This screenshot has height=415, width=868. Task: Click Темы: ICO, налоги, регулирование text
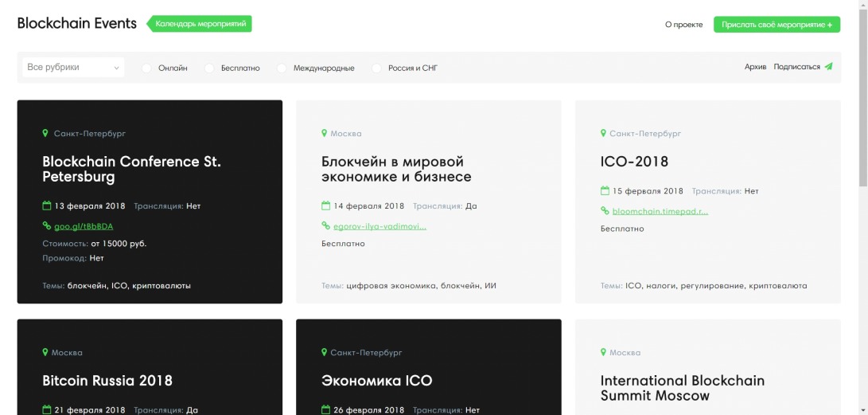[703, 286]
